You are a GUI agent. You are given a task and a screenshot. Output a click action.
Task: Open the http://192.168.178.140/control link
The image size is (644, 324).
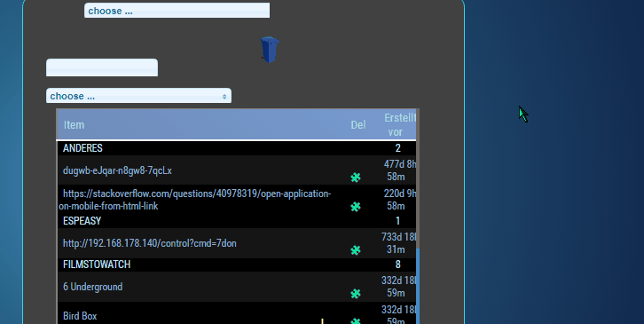150,243
